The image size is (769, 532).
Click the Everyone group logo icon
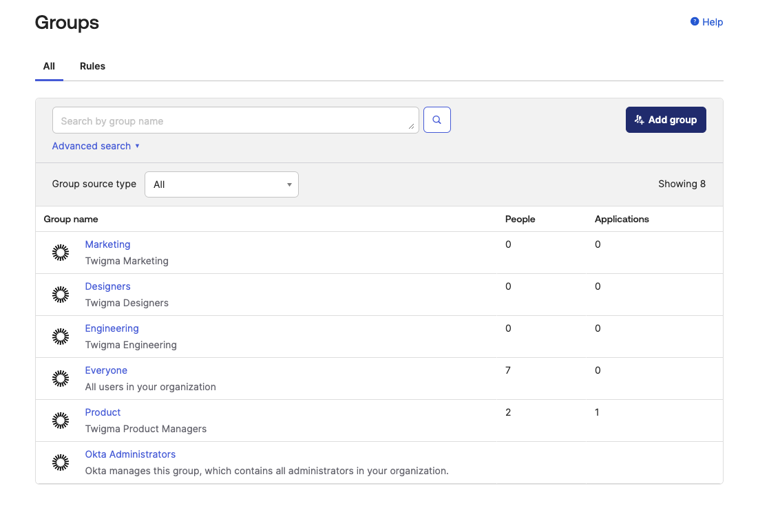[61, 379]
